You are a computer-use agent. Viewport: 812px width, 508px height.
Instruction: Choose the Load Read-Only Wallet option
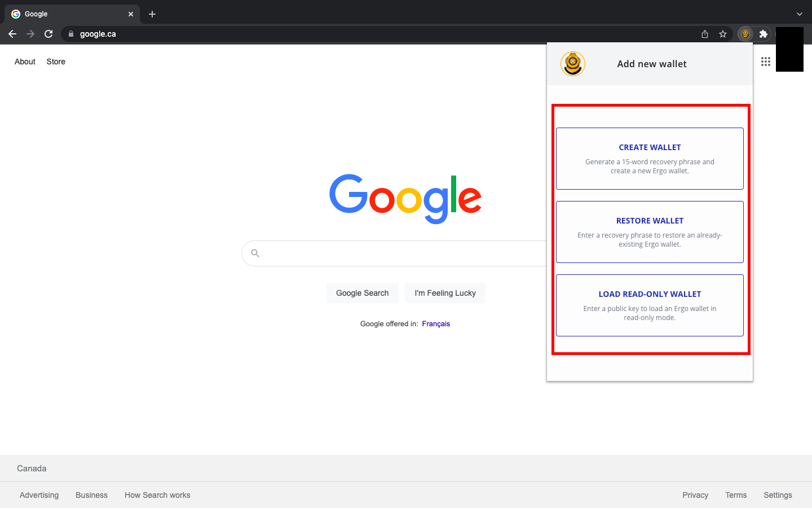[650, 305]
